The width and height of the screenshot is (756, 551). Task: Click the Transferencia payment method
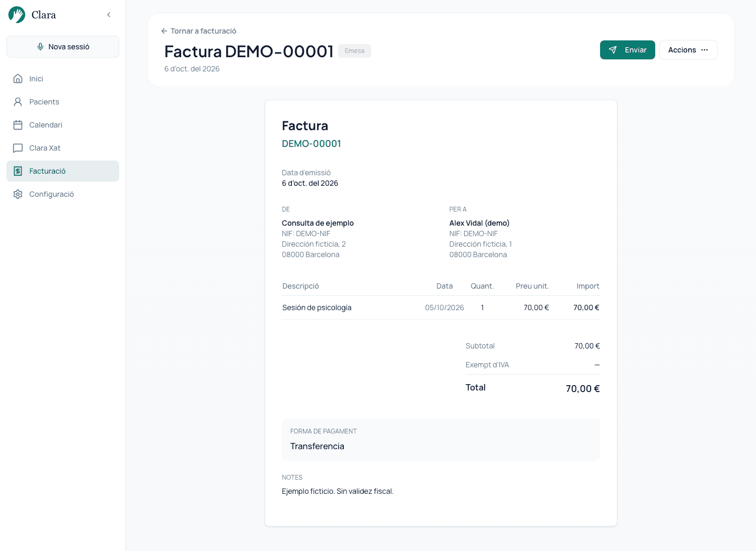pos(317,446)
